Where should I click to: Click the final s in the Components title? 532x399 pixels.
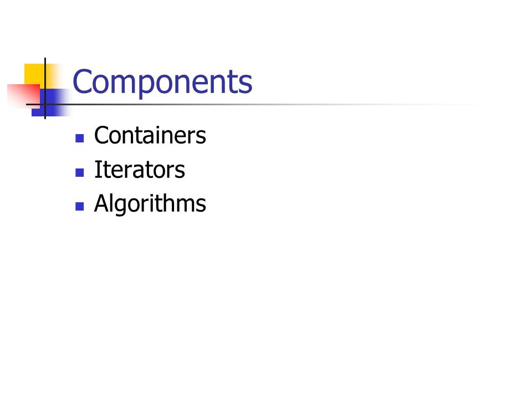246,85
